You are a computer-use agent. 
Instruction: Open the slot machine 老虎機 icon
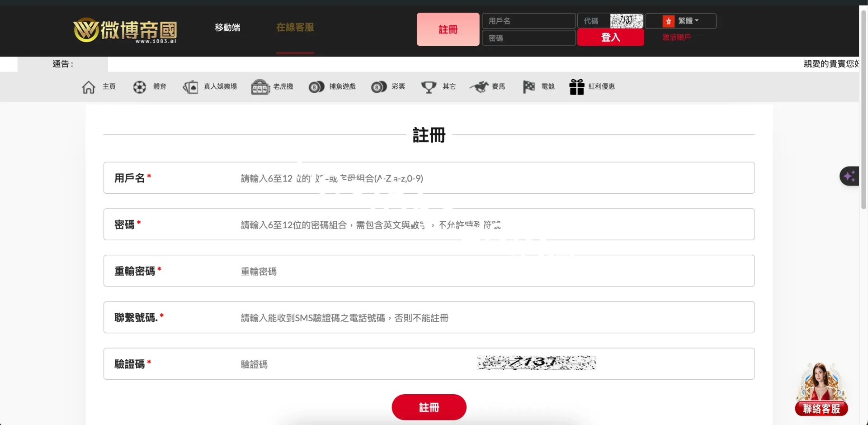[x=260, y=87]
